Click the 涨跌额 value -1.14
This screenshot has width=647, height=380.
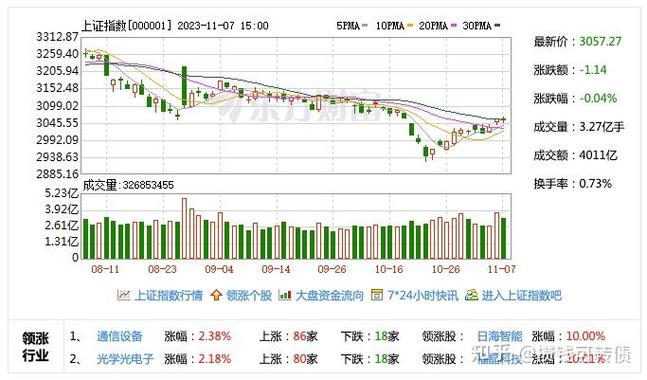click(593, 70)
